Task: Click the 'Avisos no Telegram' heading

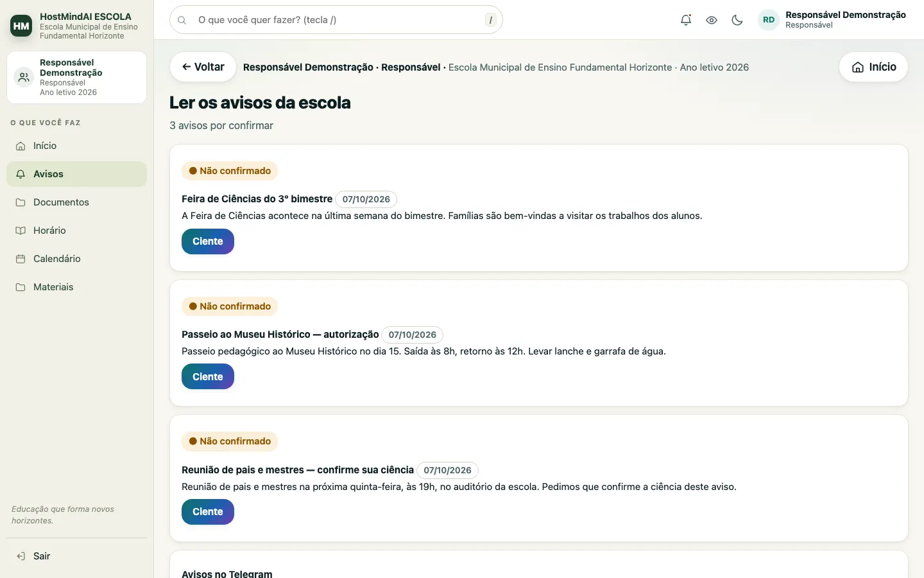Action: [x=227, y=574]
